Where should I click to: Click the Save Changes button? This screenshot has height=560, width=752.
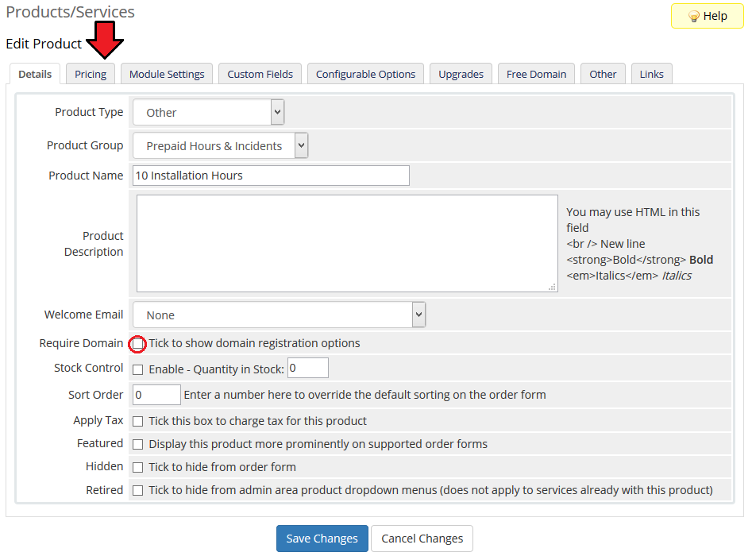[322, 539]
